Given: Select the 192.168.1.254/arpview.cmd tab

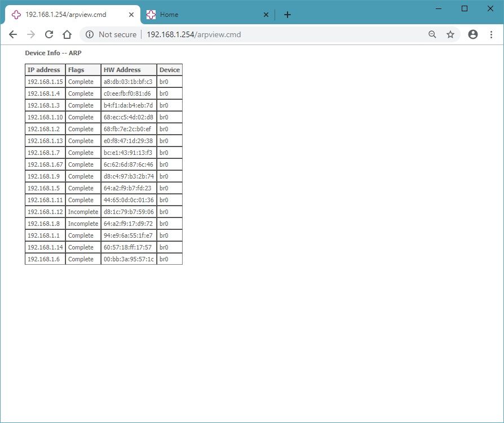Looking at the screenshot, I should tap(73, 15).
